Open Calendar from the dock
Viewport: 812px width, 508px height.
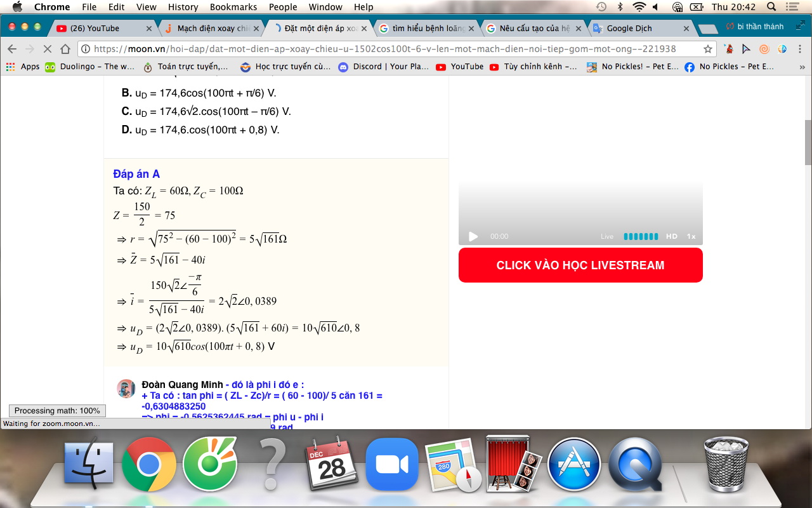(331, 464)
